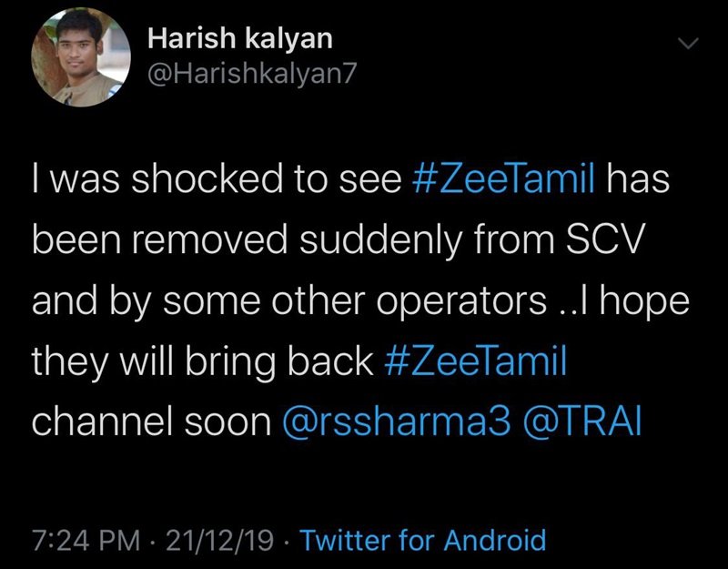The height and width of the screenshot is (569, 728).
Task: Click 'they will bring back' text
Action: [200, 363]
